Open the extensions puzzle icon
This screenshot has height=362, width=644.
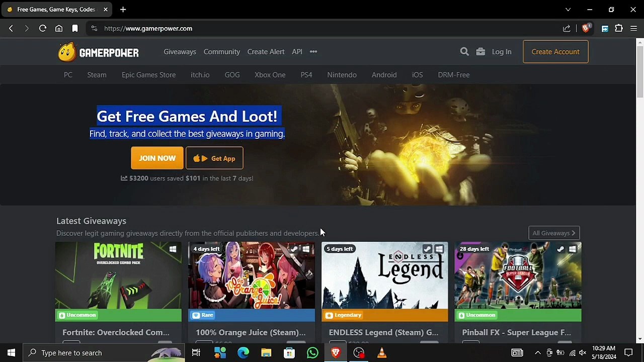(x=619, y=29)
